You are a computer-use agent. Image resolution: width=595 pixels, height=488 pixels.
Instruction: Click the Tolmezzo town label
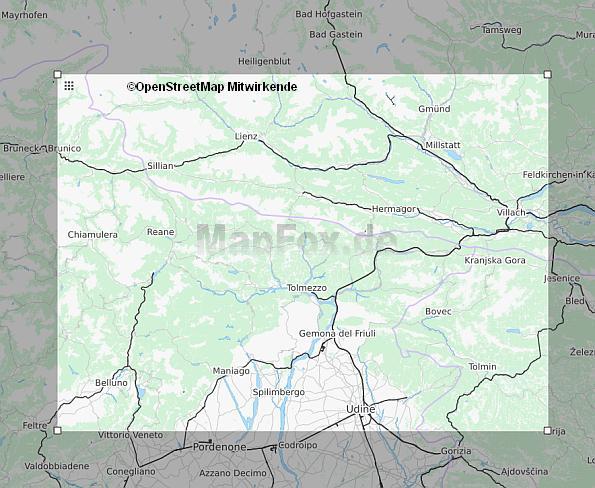[x=307, y=288]
